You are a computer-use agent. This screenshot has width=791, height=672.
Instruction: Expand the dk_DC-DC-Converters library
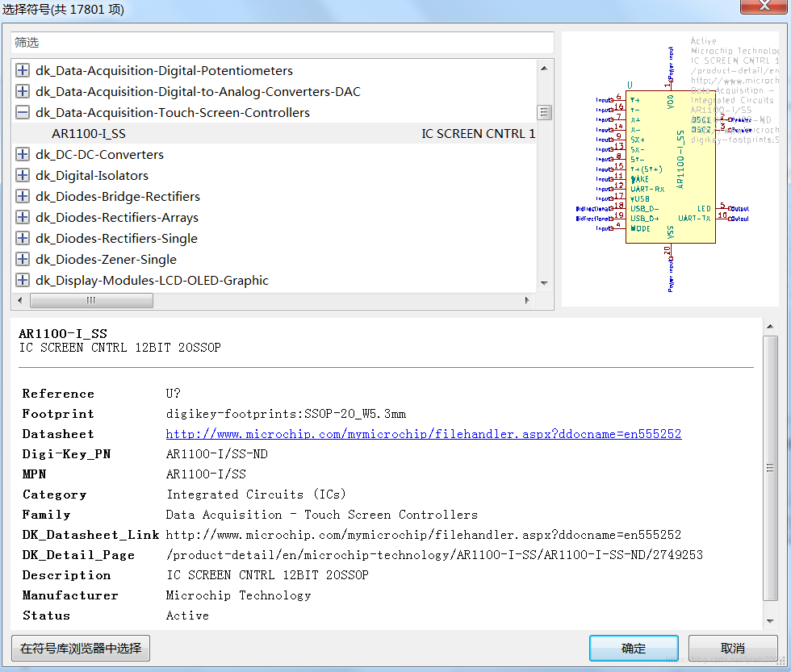[23, 154]
